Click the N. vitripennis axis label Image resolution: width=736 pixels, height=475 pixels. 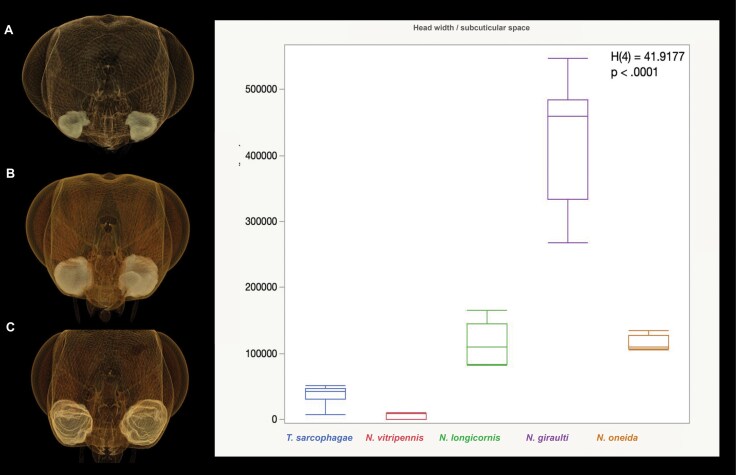click(x=394, y=438)
